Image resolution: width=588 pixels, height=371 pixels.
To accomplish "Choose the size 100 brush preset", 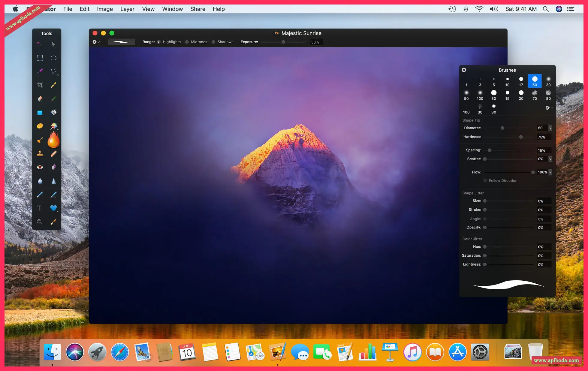I will click(x=480, y=95).
